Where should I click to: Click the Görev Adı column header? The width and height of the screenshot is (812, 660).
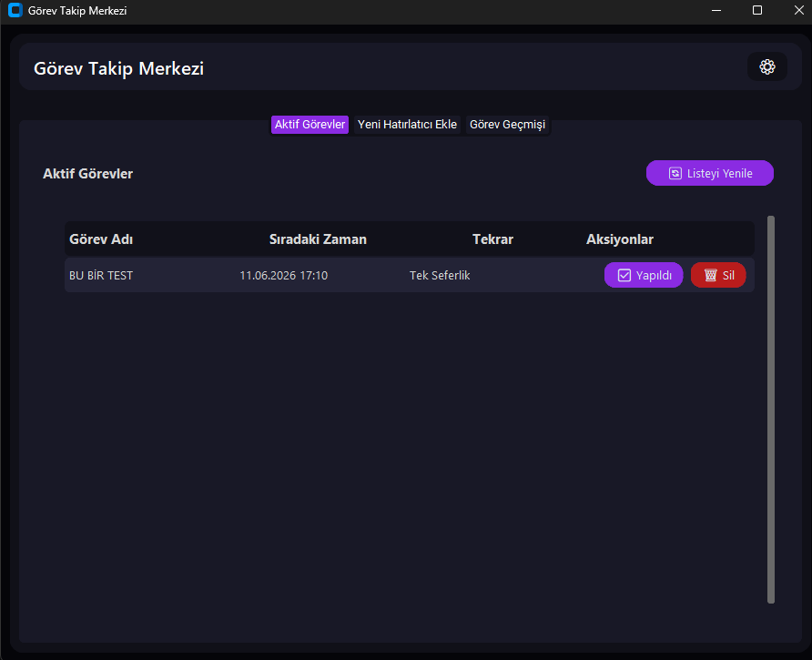102,239
